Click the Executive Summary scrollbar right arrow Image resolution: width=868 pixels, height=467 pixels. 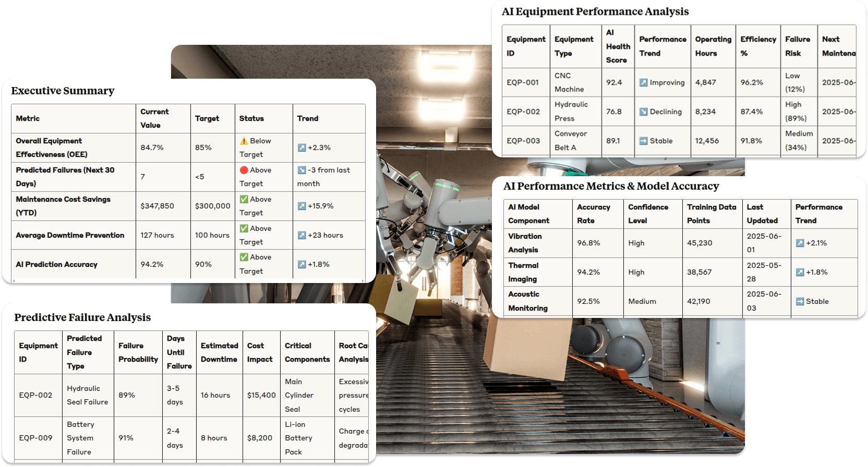(x=363, y=280)
